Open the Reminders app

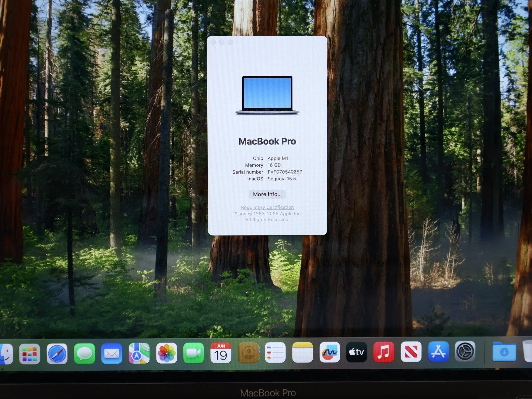click(x=275, y=352)
